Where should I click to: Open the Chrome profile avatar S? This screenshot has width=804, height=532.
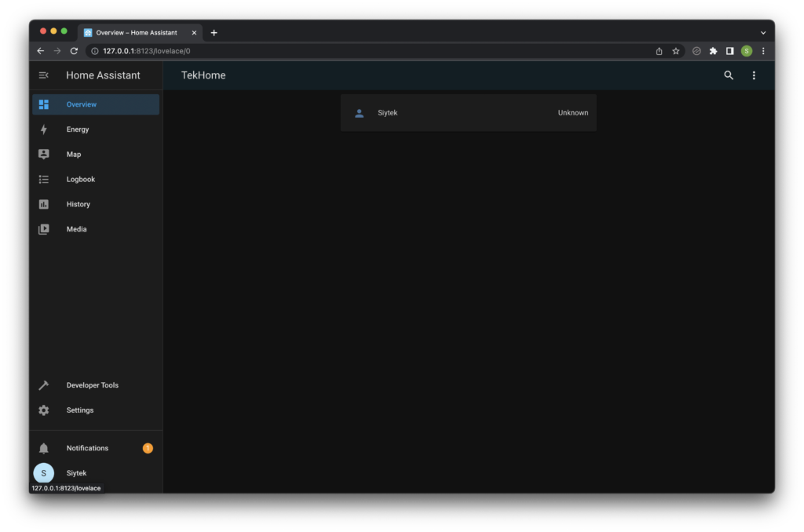pos(747,51)
